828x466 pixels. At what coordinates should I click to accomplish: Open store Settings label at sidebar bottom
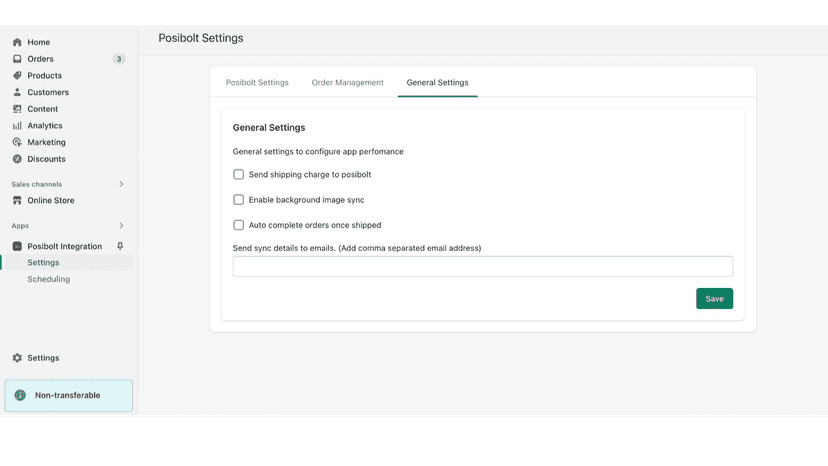point(43,358)
